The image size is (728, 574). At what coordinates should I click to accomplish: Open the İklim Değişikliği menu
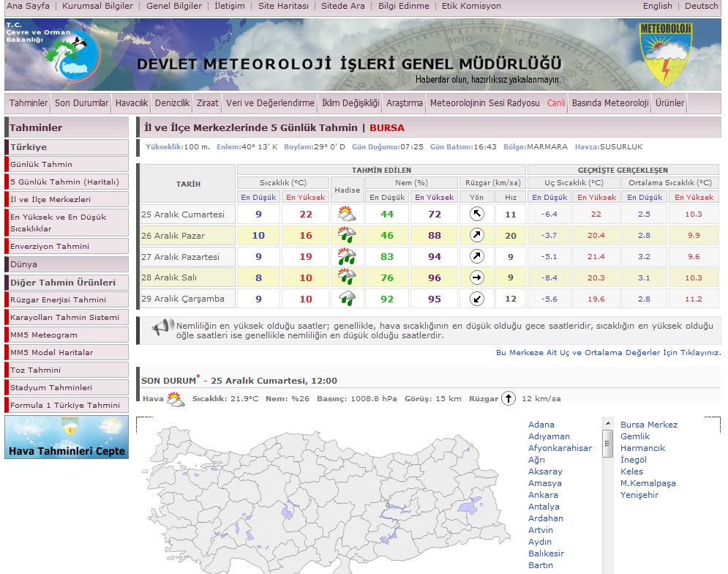(x=350, y=102)
